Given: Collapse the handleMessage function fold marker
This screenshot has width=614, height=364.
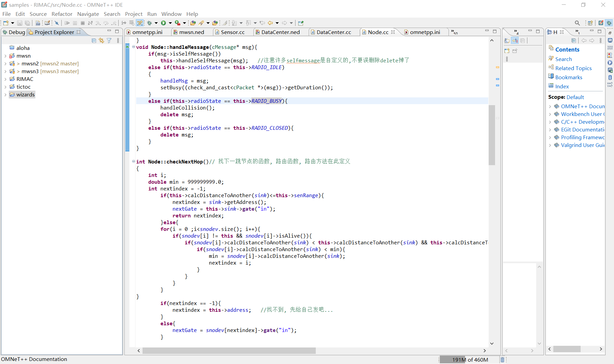Looking at the screenshot, I should tap(133, 47).
